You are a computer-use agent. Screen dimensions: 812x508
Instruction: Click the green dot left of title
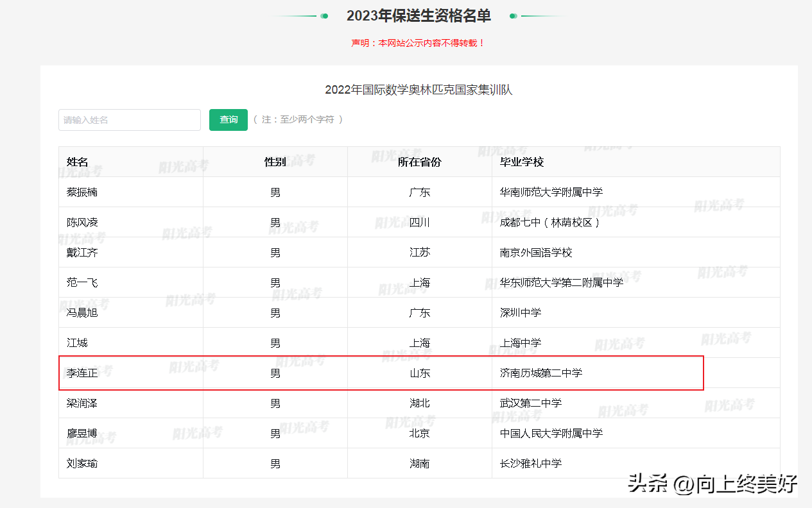tap(325, 16)
